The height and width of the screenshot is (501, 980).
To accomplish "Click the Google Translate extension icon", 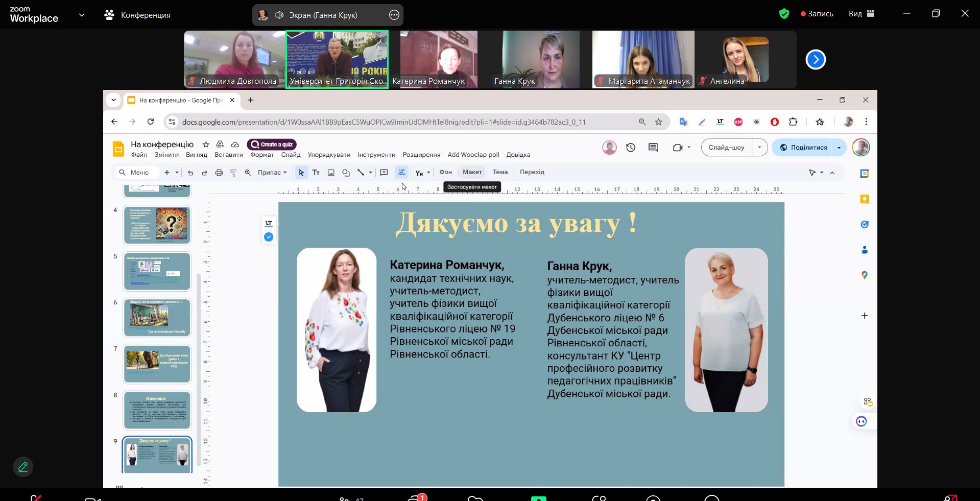I will tap(683, 122).
